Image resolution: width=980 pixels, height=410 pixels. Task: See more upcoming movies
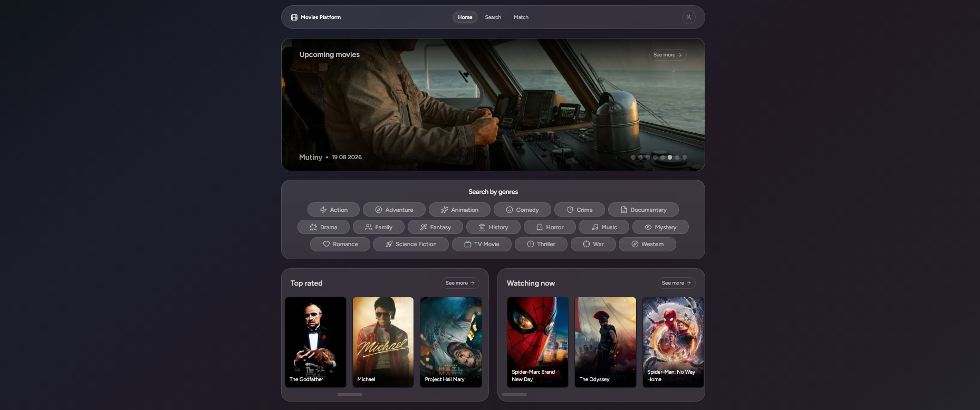pyautogui.click(x=668, y=55)
